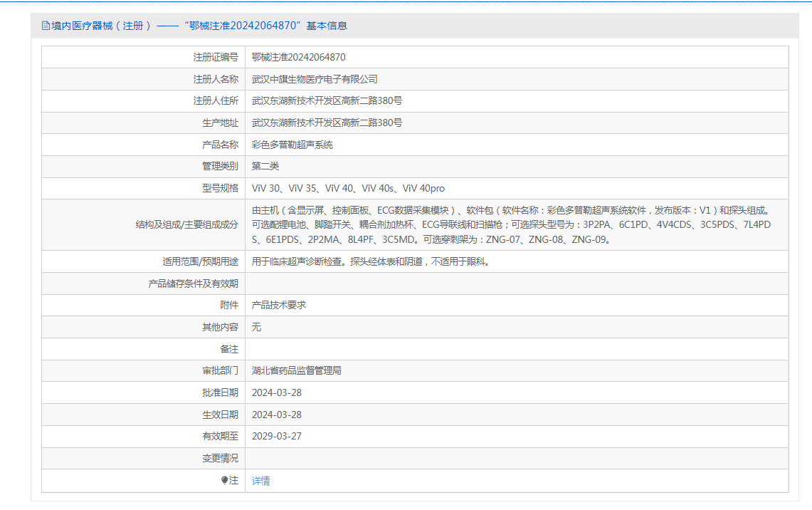812x510 pixels.
Task: Click registrant name 武汉中旗生物医疗电子有限公司
Action: tap(315, 79)
